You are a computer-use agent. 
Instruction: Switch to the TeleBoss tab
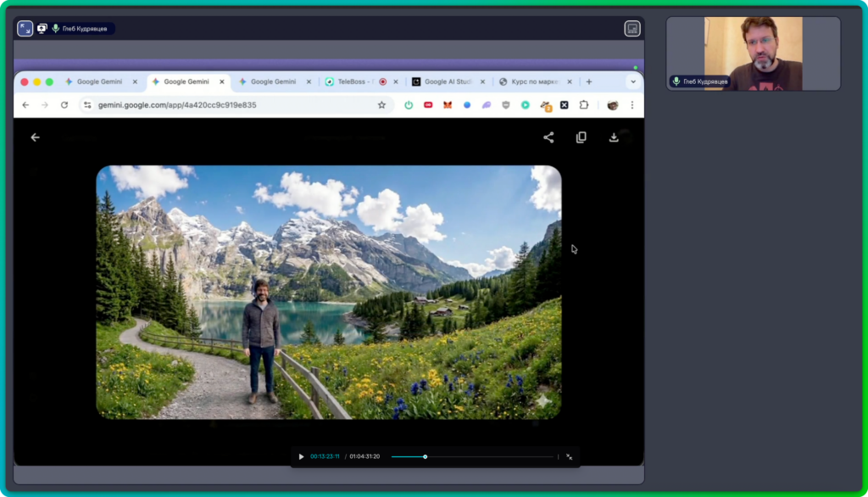pyautogui.click(x=355, y=81)
